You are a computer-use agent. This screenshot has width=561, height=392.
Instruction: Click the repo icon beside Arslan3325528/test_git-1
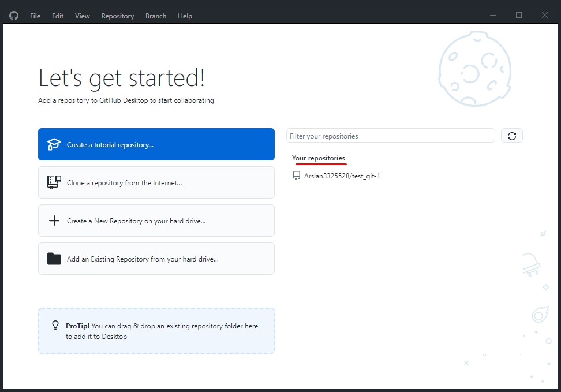click(297, 176)
